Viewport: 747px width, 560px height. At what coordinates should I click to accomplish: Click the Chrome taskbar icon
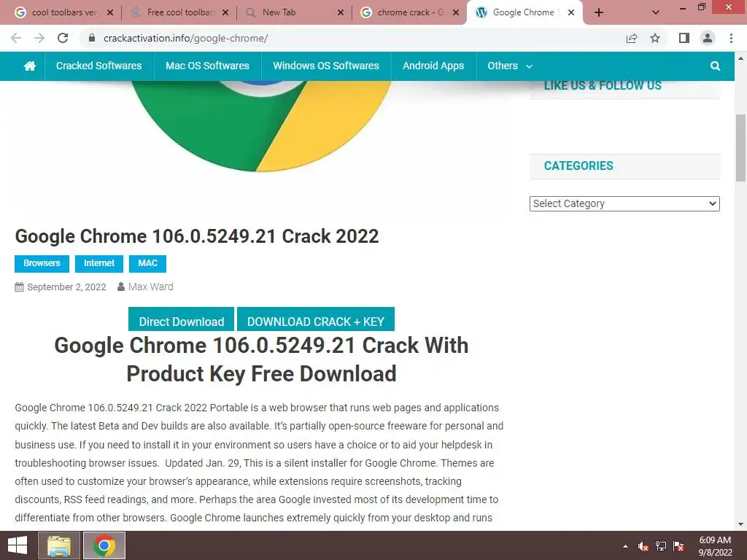[104, 545]
